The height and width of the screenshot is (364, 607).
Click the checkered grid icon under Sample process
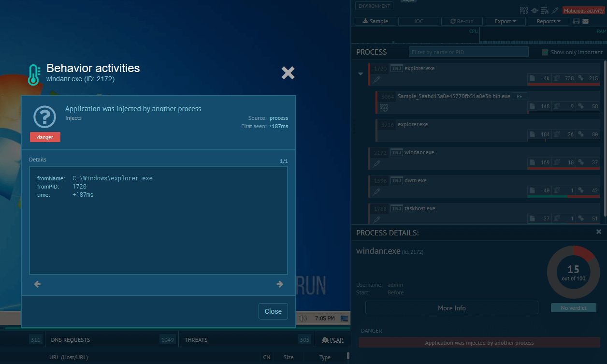(384, 107)
